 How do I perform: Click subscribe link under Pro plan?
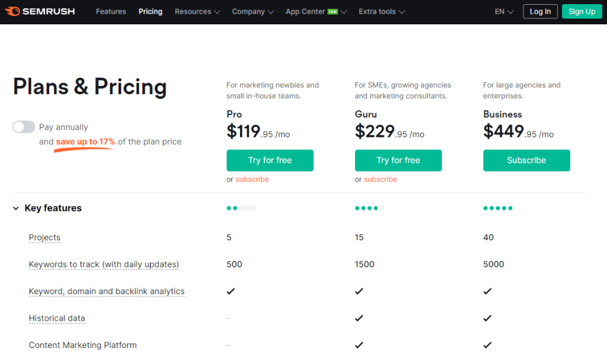252,179
